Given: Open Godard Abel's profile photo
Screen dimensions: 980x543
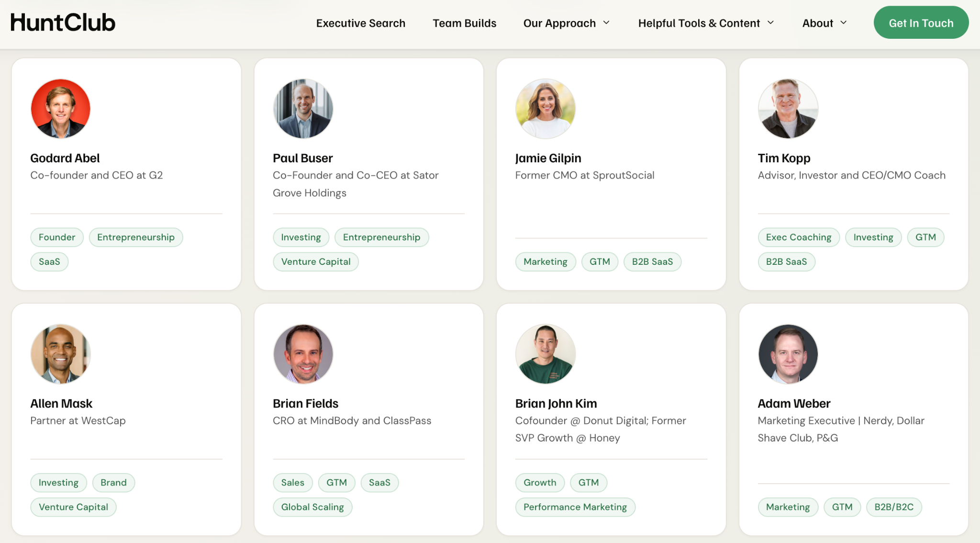Looking at the screenshot, I should click(x=60, y=109).
